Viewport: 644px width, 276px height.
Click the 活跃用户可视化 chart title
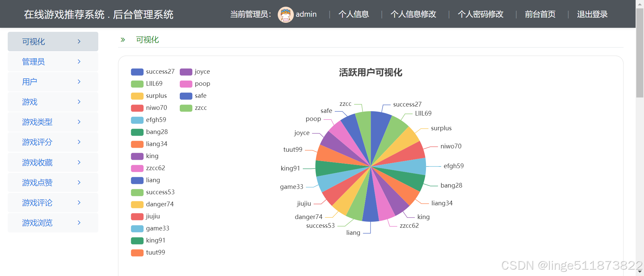(x=370, y=73)
